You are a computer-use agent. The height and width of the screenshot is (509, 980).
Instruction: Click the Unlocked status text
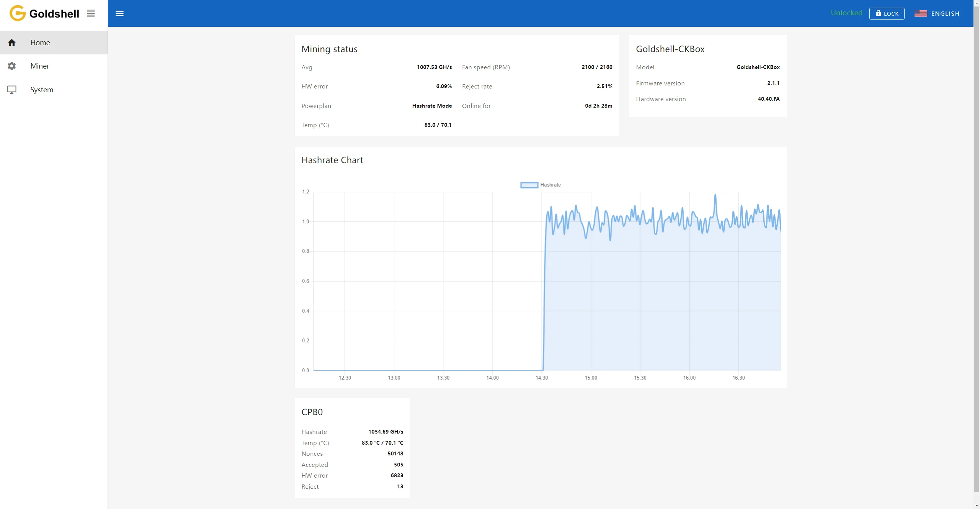pos(846,13)
